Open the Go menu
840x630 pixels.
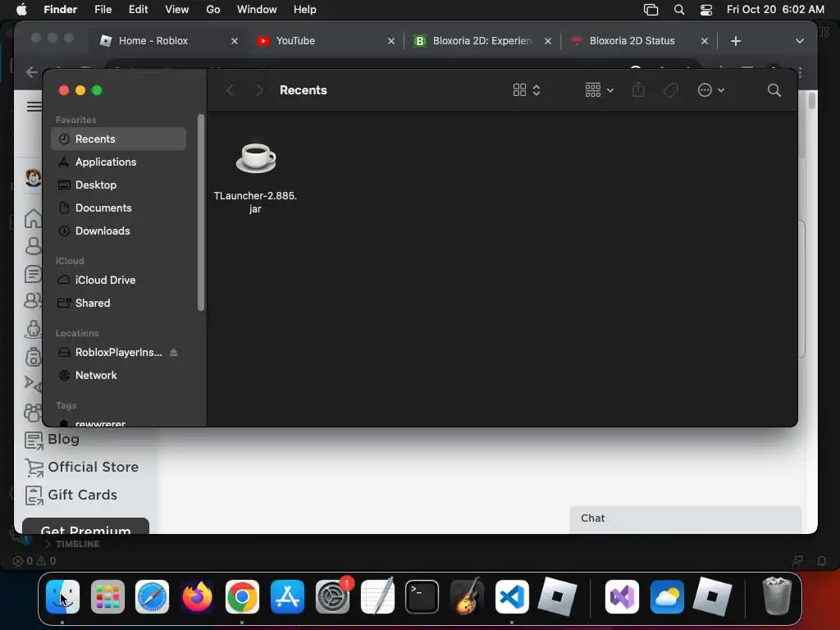[213, 10]
